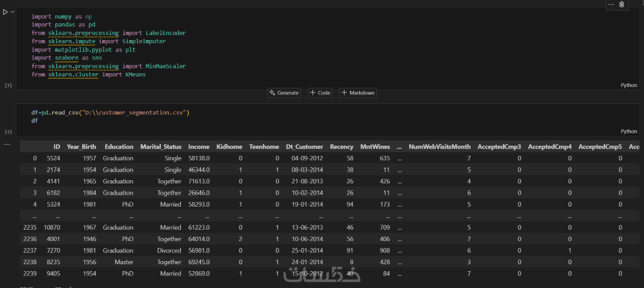Viewport: 644px width, 288px height.
Task: Open the output cell's ellipsis menu
Action: [x=7, y=145]
